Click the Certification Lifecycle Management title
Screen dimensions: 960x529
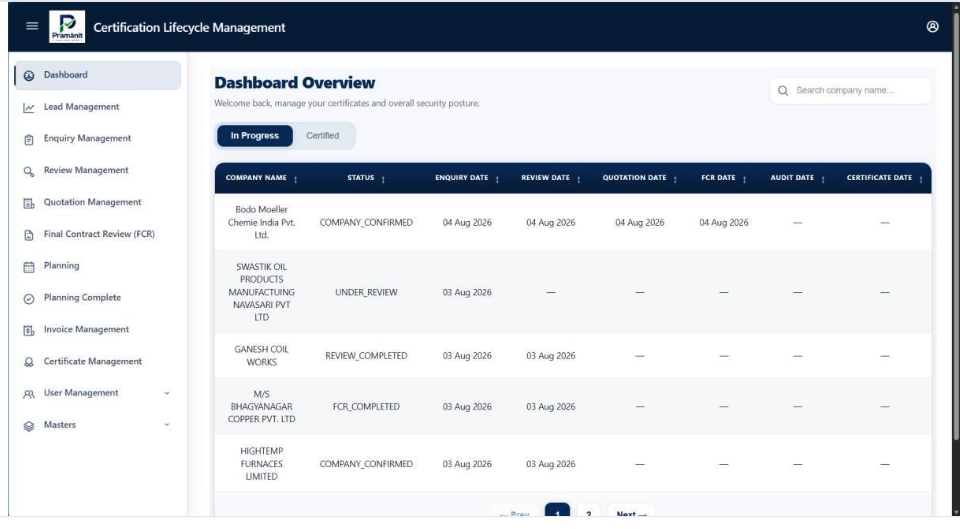[x=189, y=28]
